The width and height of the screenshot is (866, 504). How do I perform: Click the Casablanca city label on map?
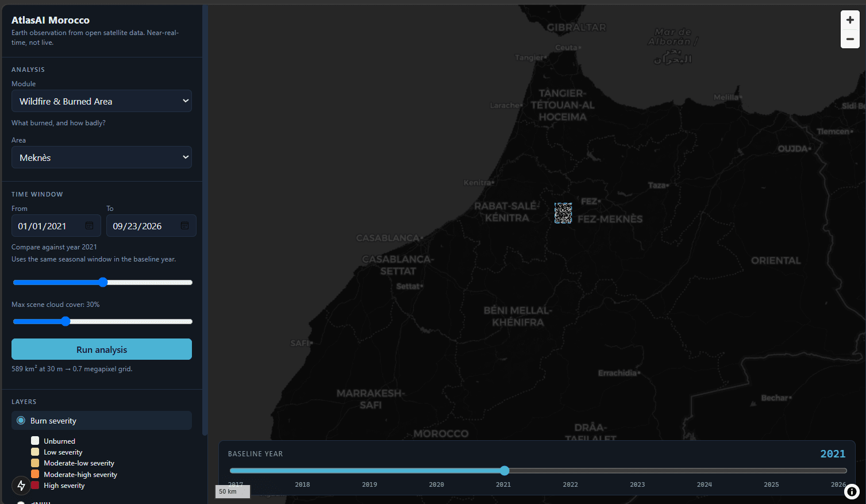pyautogui.click(x=389, y=238)
